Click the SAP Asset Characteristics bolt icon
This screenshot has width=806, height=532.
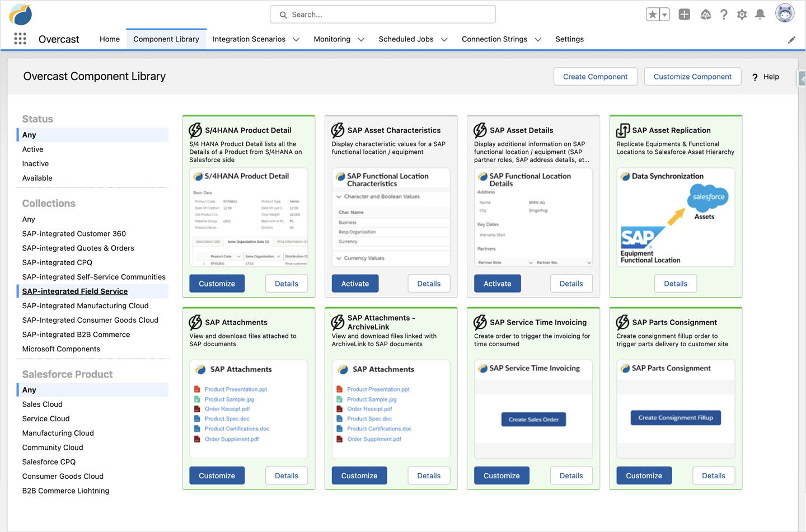tap(338, 130)
